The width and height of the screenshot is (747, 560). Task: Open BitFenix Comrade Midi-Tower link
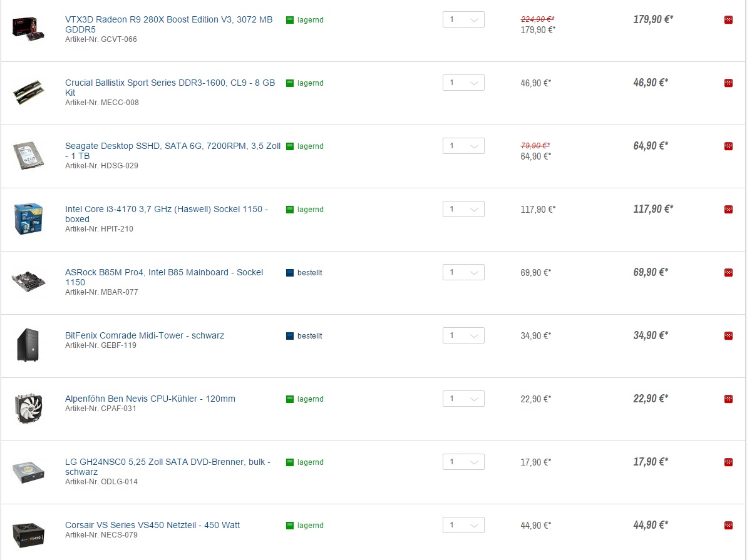coord(145,335)
